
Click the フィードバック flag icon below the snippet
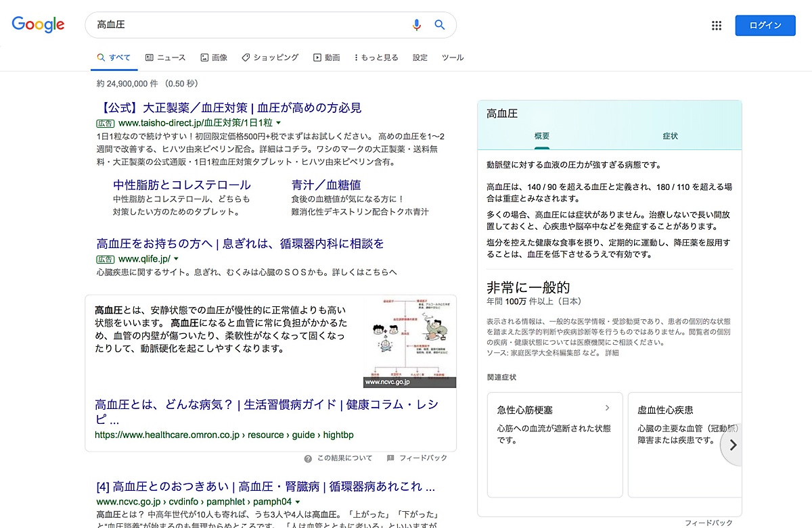click(x=390, y=458)
